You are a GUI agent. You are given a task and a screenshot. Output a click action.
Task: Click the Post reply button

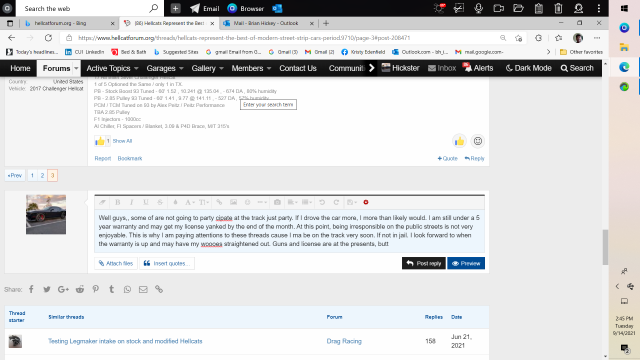coord(424,263)
